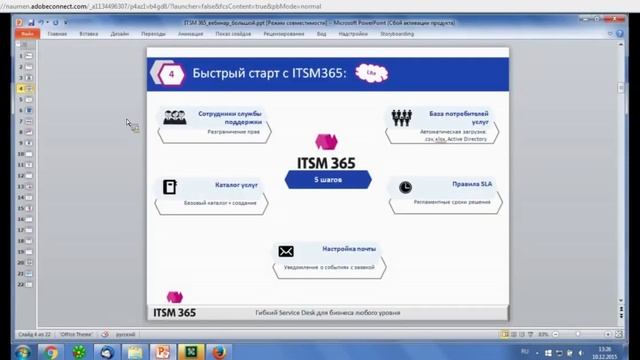This screenshot has width=640, height=360.
Task: Switch to Normal view via status bar icon
Action: pyautogui.click(x=505, y=334)
